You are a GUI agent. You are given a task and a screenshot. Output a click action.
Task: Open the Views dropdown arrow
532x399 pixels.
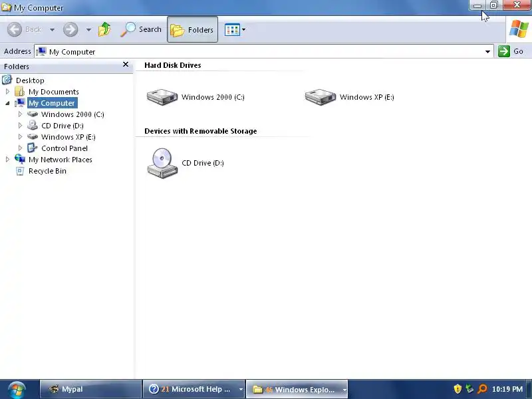(243, 30)
